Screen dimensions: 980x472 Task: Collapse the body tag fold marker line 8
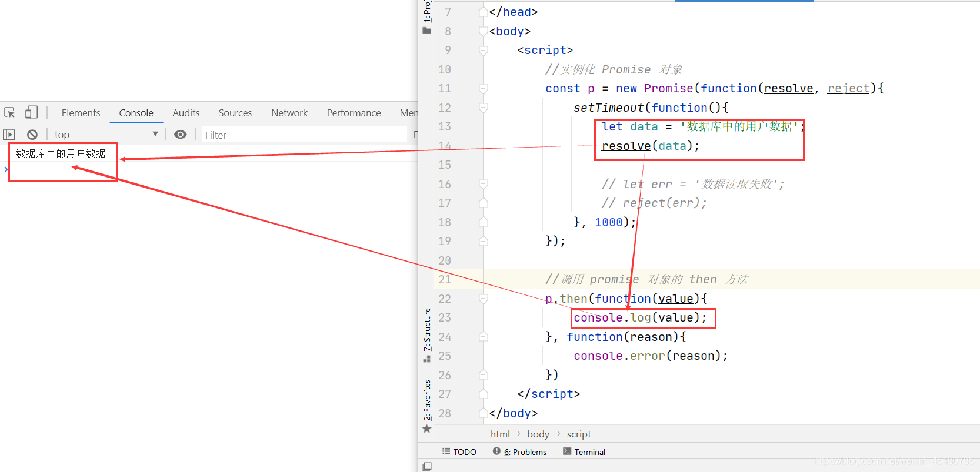[x=484, y=31]
